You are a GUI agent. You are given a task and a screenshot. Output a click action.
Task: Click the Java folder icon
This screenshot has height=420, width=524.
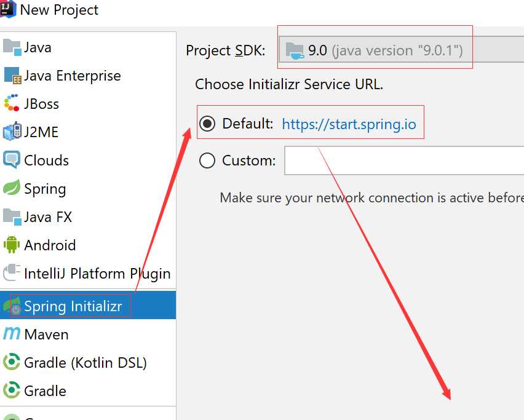(x=12, y=47)
